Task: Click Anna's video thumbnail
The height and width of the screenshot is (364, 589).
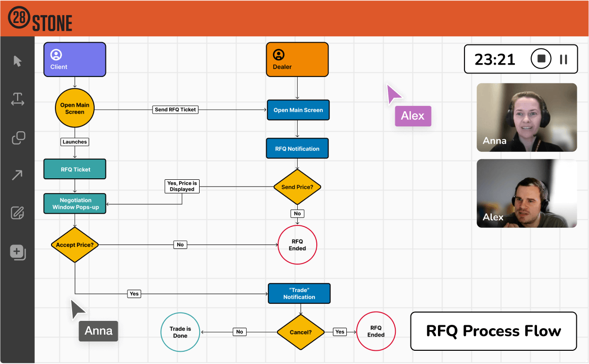Action: click(527, 118)
